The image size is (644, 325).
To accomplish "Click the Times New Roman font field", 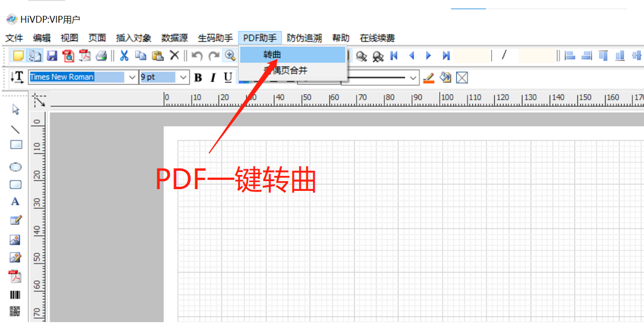I will pyautogui.click(x=77, y=77).
